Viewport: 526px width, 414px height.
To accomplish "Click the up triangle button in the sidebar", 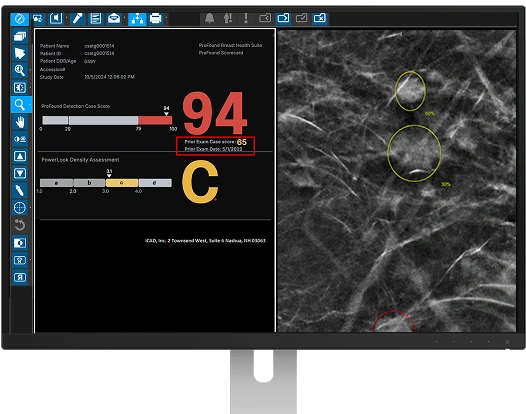I will (x=20, y=156).
